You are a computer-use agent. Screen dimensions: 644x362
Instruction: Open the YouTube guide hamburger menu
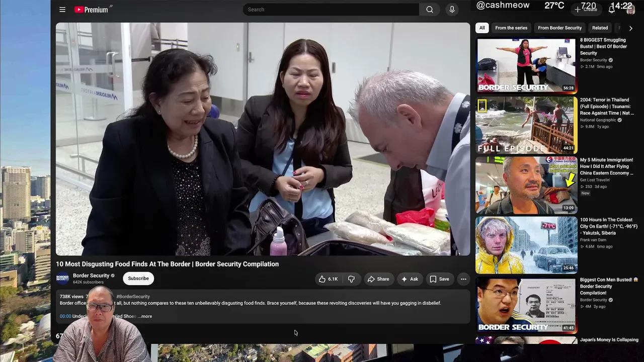click(x=62, y=10)
